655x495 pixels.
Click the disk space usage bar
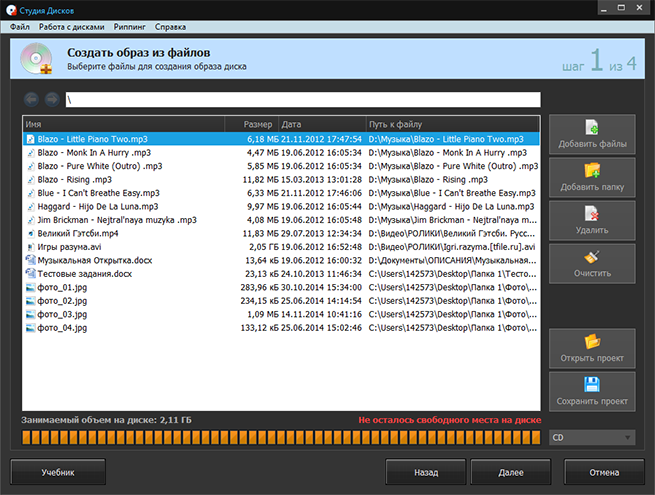point(280,437)
